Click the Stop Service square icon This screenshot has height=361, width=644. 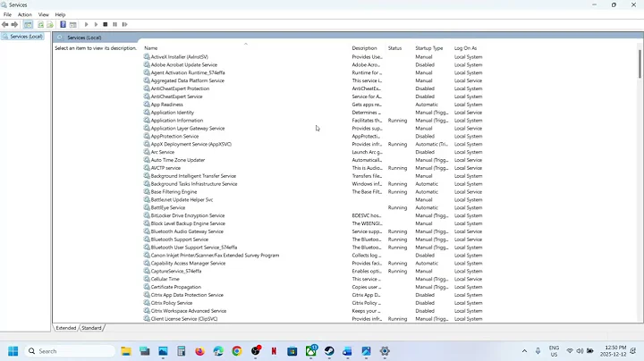pyautogui.click(x=106, y=25)
